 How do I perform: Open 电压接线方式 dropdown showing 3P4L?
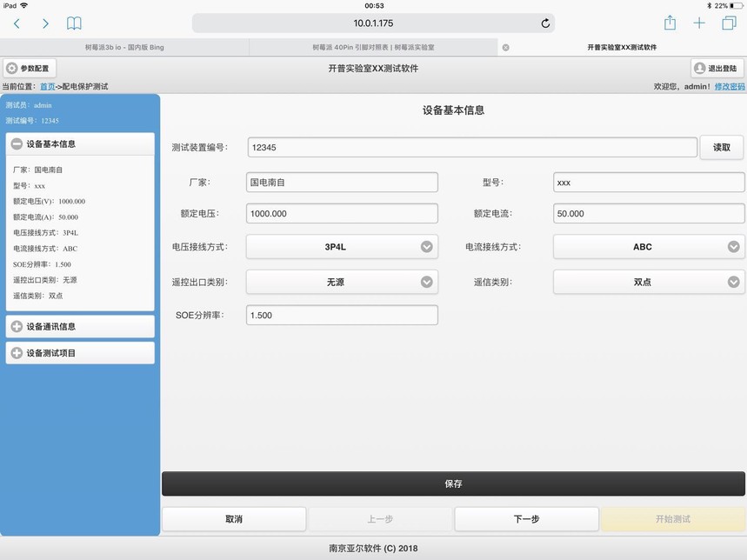[x=342, y=247]
